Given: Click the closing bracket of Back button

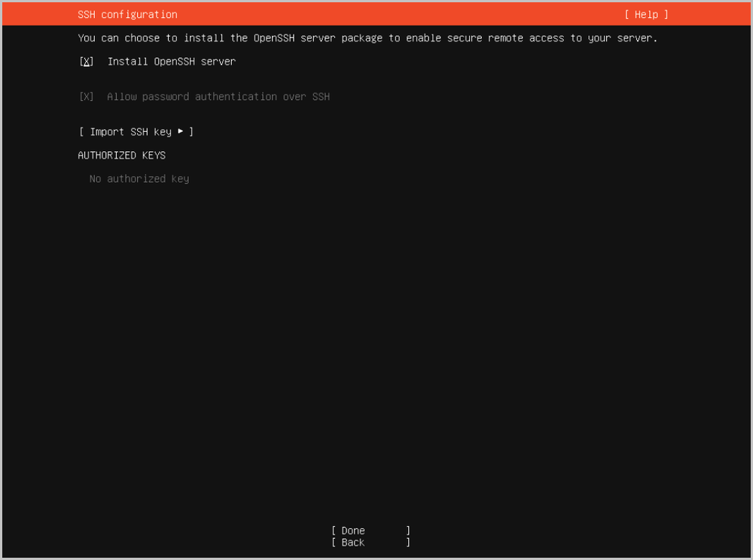Looking at the screenshot, I should click(408, 542).
